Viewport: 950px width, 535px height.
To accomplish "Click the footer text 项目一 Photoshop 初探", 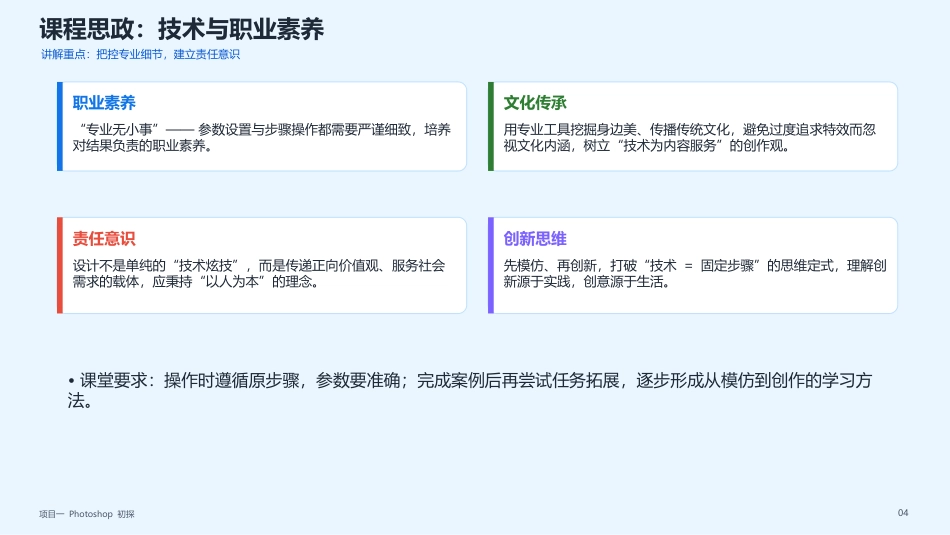I will [x=87, y=514].
